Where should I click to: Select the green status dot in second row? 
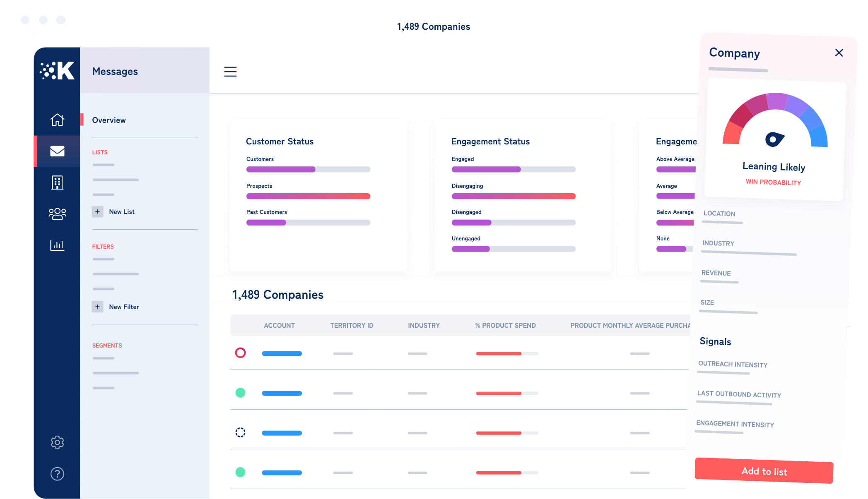(x=240, y=393)
